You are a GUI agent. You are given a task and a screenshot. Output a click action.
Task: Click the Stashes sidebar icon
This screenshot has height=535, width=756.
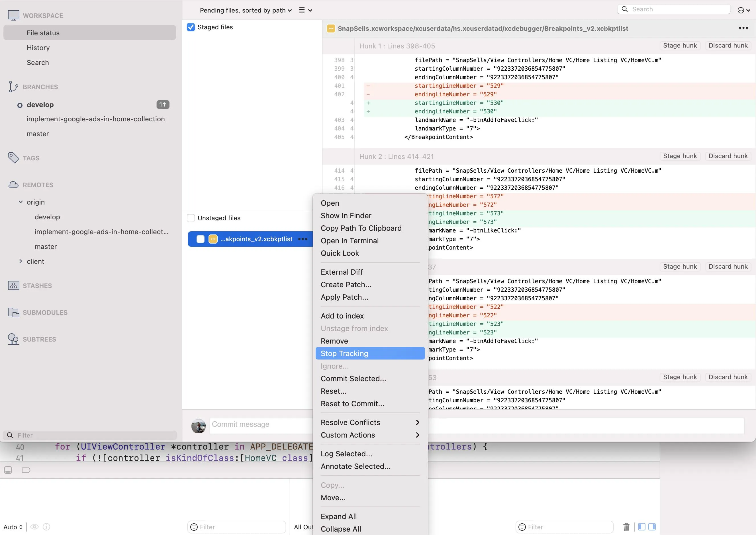point(13,286)
